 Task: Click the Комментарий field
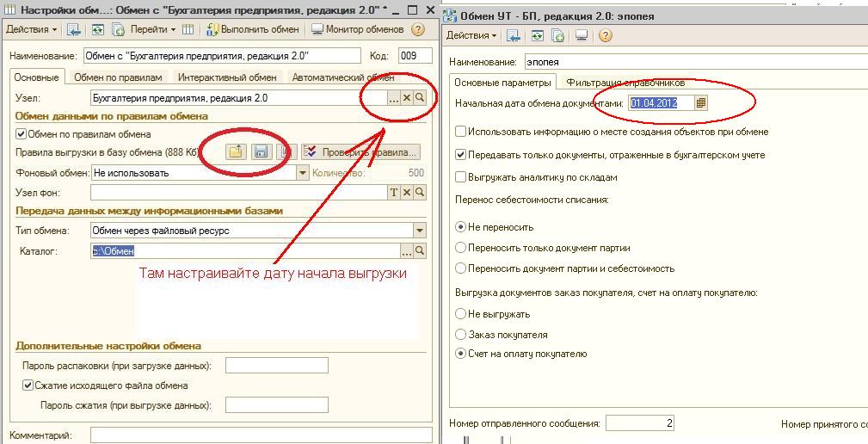pos(262,435)
